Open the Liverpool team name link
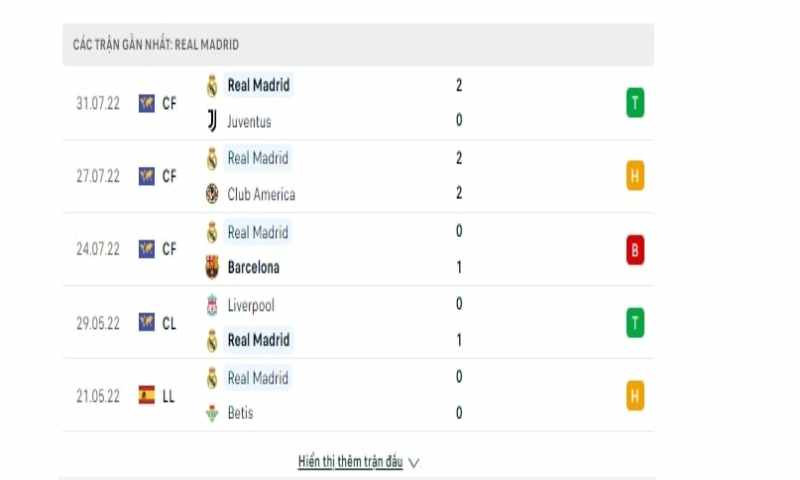The width and height of the screenshot is (800, 480). (x=250, y=305)
